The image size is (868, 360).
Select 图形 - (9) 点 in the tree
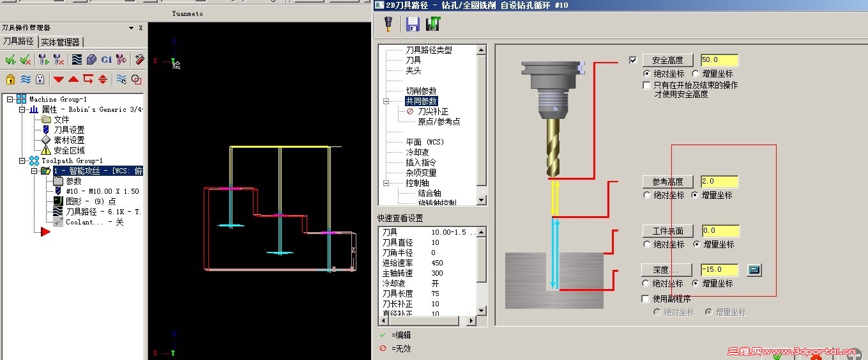coord(91,201)
